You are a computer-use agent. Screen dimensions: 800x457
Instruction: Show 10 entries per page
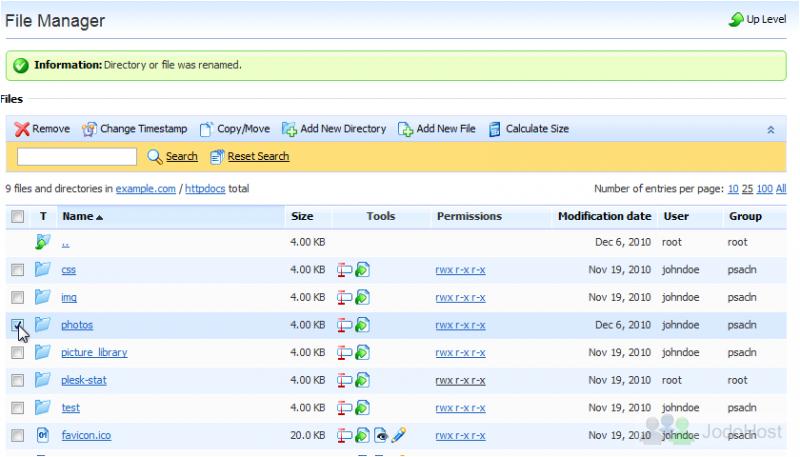(733, 189)
